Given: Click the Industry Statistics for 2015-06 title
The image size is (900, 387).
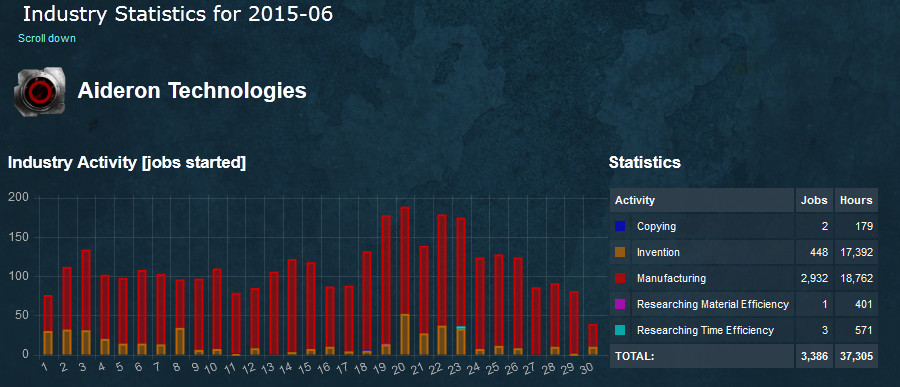Looking at the screenshot, I should point(178,14).
